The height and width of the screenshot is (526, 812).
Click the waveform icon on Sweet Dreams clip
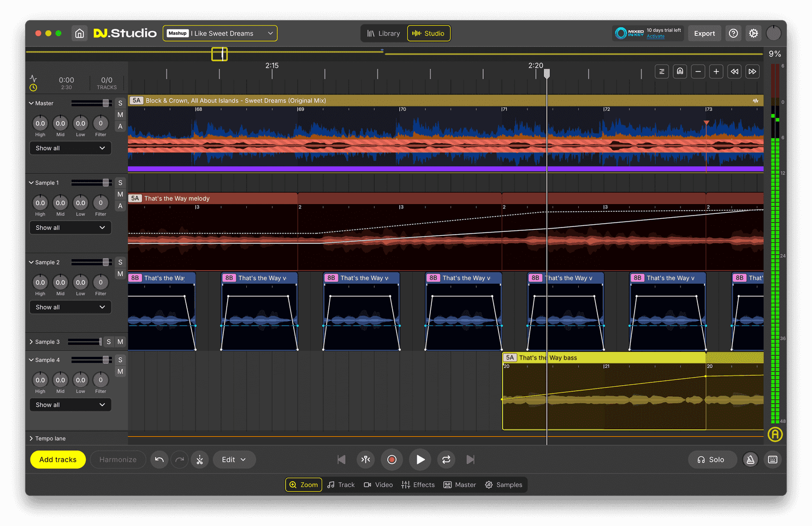[756, 100]
